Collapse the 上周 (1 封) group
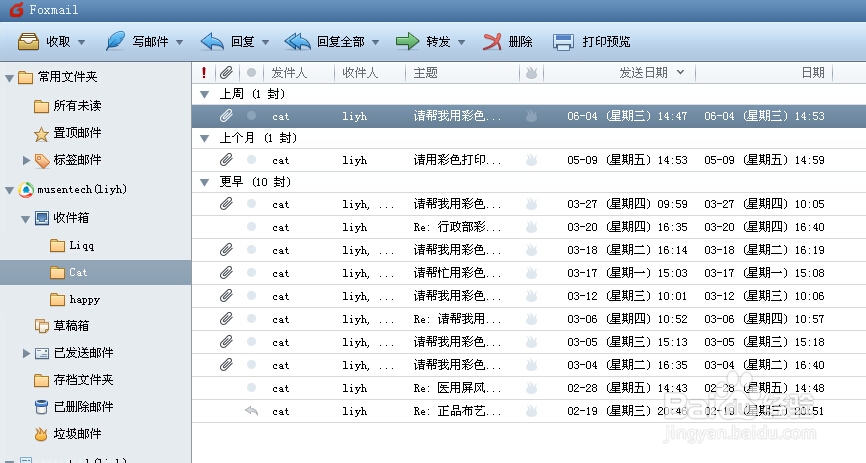Screen dimensions: 866x463 204,94
